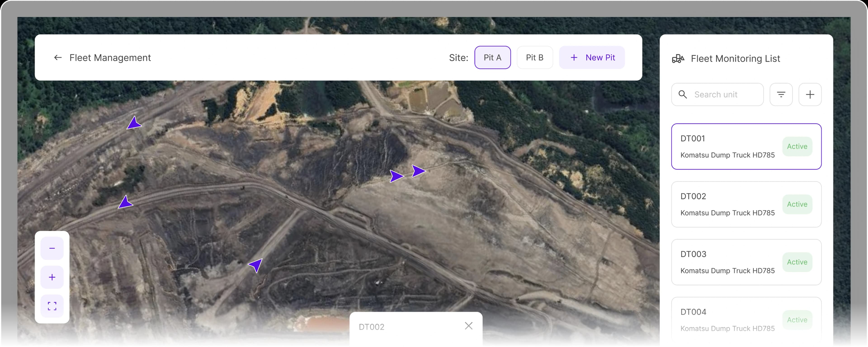Select the left truck marker beside the curved road
Screen dimensions: 868x347
point(125,202)
